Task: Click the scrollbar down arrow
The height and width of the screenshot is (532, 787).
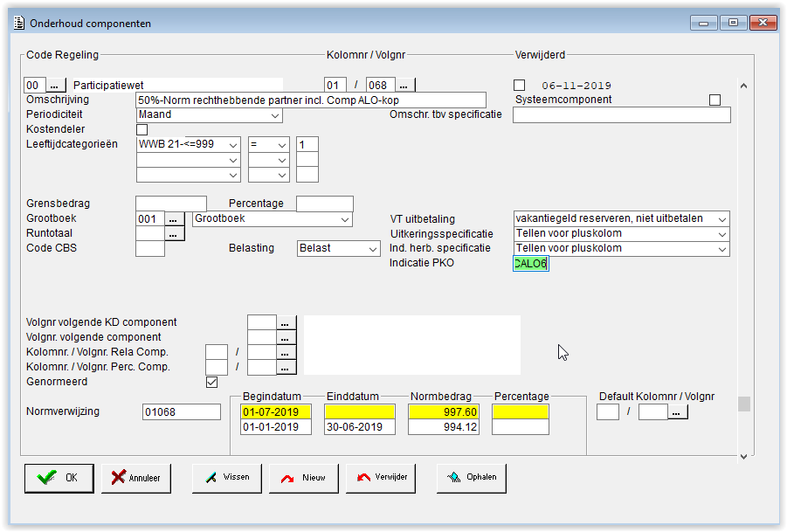Action: click(x=744, y=456)
